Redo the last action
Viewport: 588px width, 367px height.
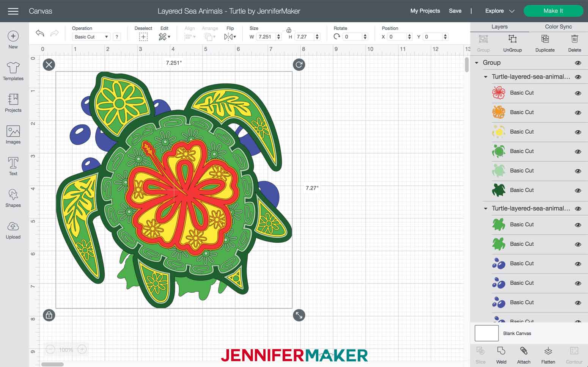coord(54,33)
